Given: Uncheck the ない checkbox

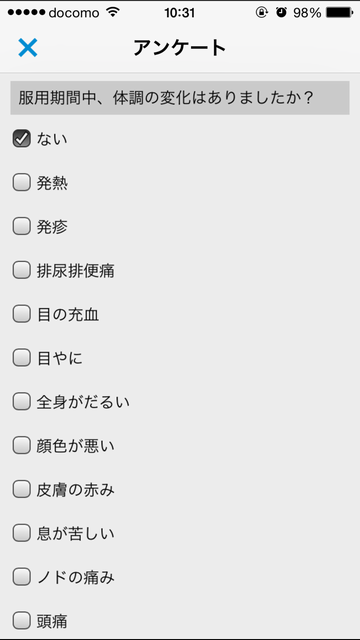Looking at the screenshot, I should click(22, 139).
